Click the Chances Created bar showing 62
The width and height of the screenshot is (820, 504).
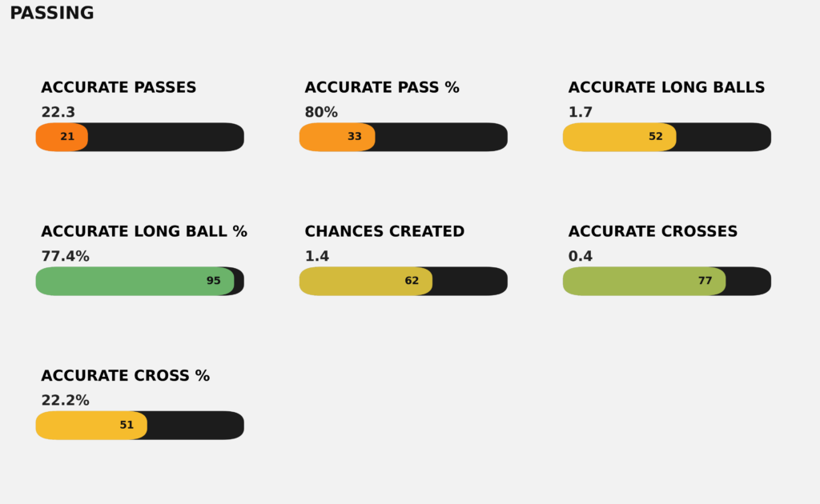(x=365, y=281)
